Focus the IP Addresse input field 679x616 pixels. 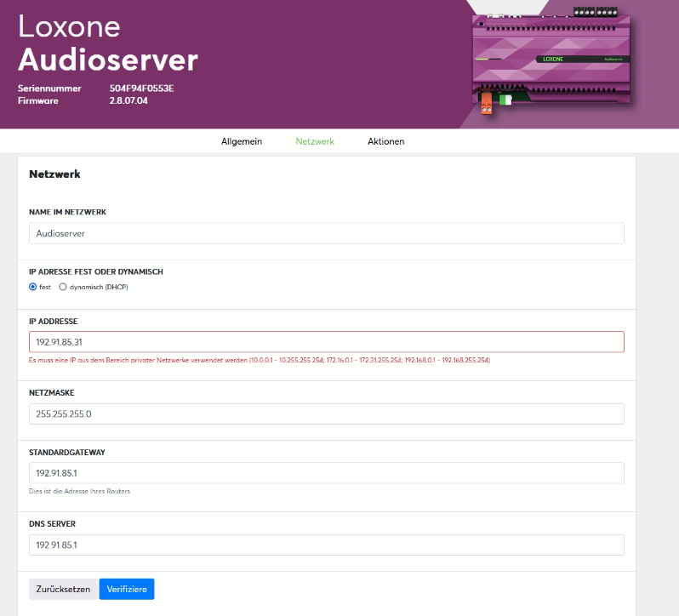point(327,342)
